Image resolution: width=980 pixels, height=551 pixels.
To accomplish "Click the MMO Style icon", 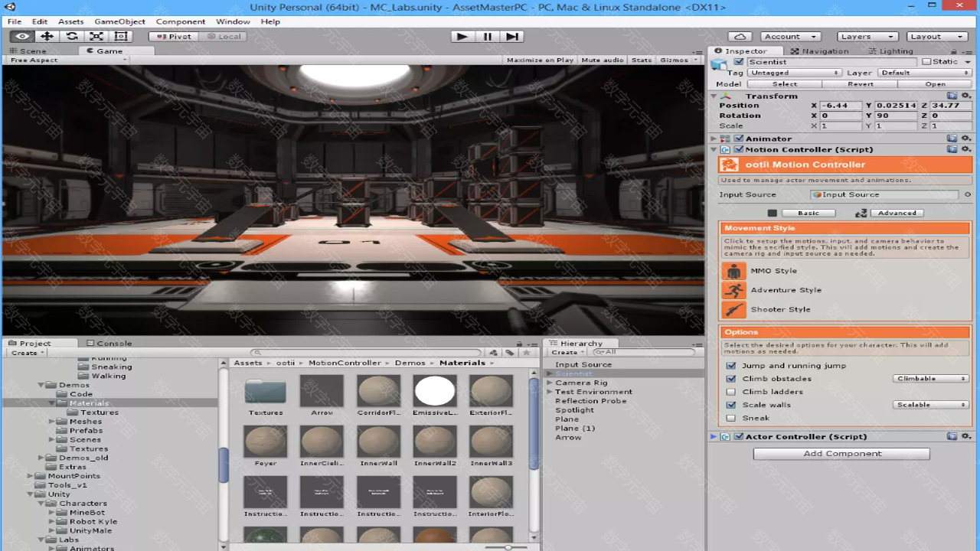I will click(733, 271).
